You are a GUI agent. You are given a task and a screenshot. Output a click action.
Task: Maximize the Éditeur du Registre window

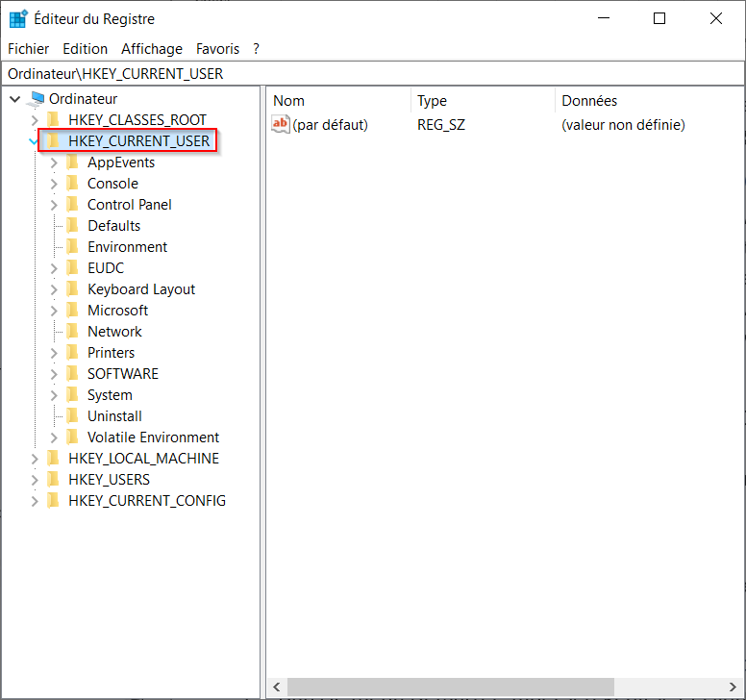coord(659,18)
